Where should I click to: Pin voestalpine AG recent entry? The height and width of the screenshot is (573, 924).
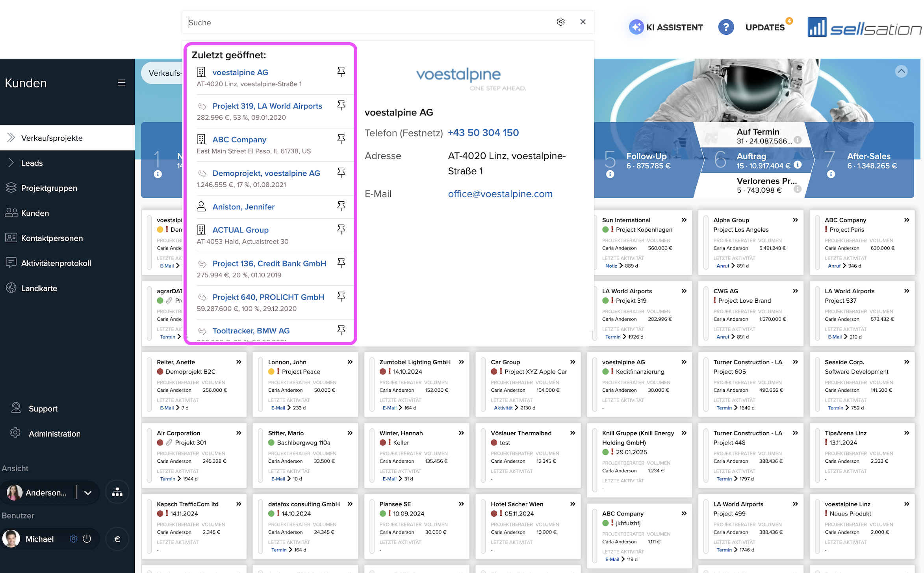(341, 72)
